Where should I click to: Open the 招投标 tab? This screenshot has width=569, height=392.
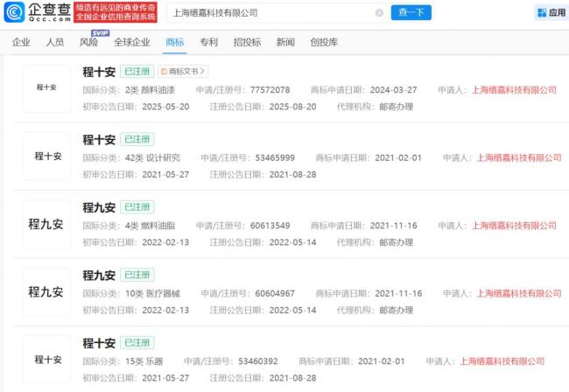click(x=247, y=42)
